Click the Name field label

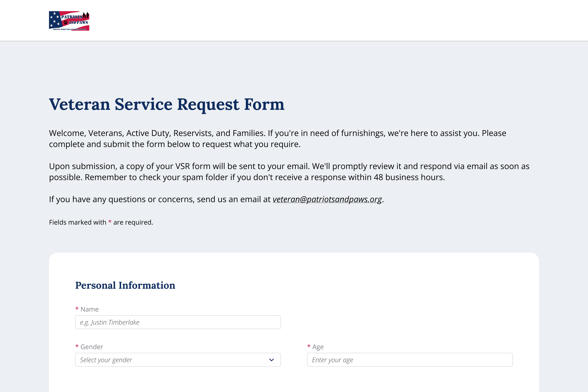(90, 309)
